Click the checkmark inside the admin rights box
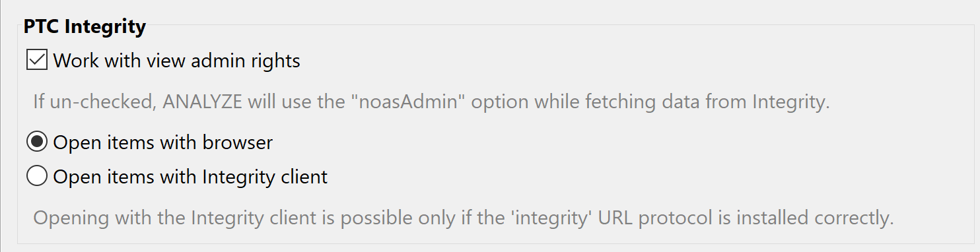The width and height of the screenshot is (980, 252). pos(36,60)
